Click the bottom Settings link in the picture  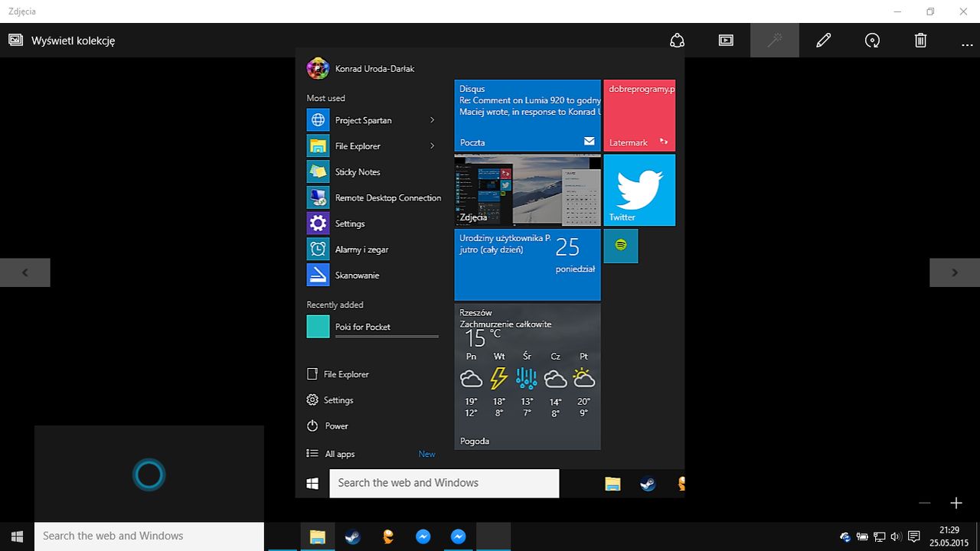[x=330, y=400]
